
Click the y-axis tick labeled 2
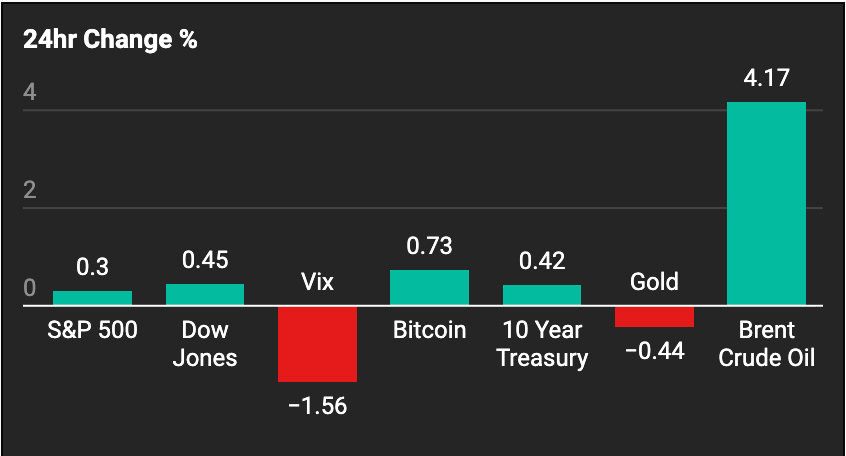(30, 190)
